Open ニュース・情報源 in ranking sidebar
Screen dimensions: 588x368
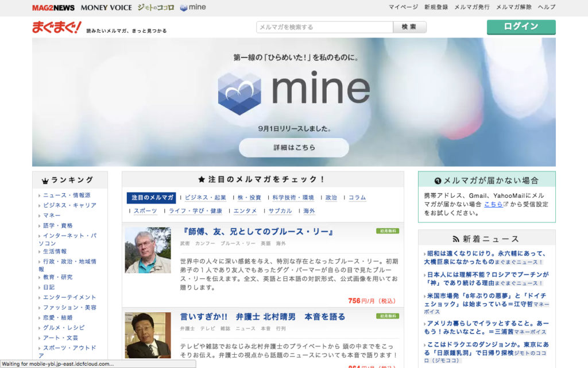[x=67, y=195]
